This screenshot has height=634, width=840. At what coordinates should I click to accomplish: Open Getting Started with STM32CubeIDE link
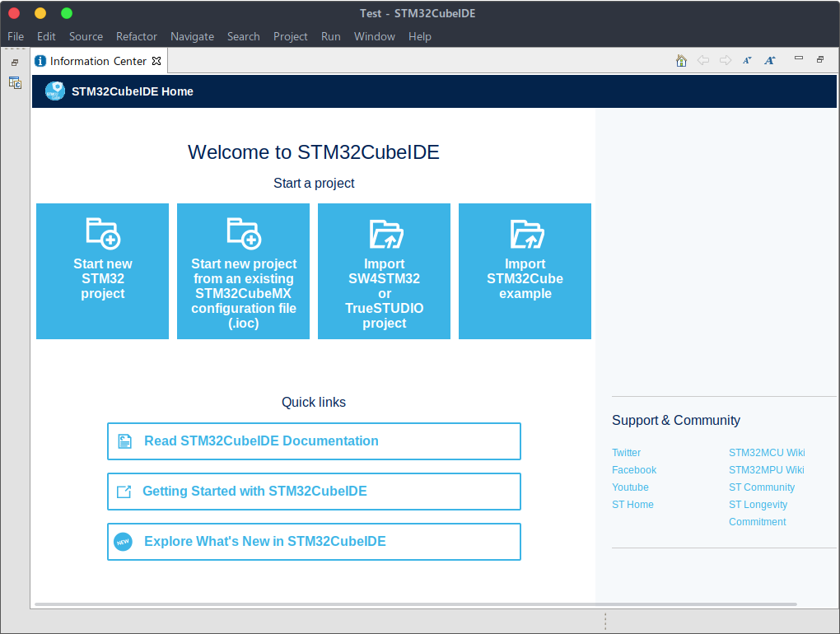[314, 492]
